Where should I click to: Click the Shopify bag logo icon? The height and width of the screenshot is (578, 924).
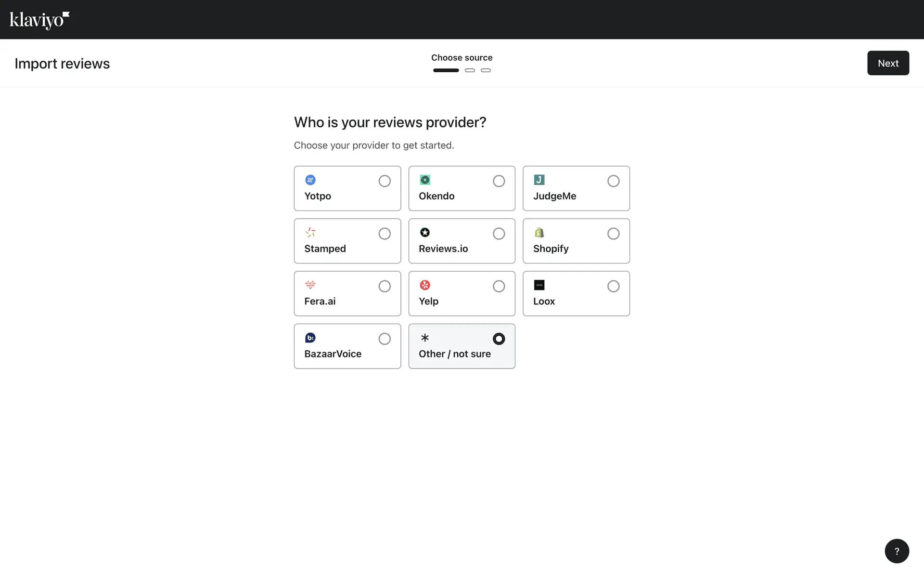[x=539, y=233]
